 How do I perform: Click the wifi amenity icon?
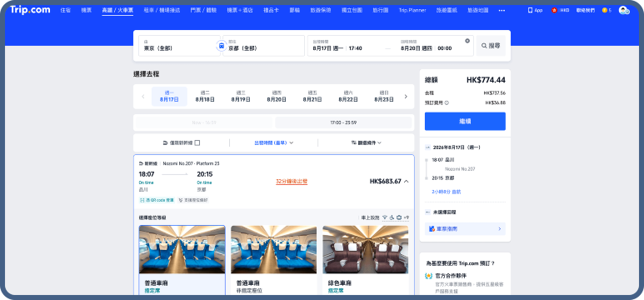(385, 217)
